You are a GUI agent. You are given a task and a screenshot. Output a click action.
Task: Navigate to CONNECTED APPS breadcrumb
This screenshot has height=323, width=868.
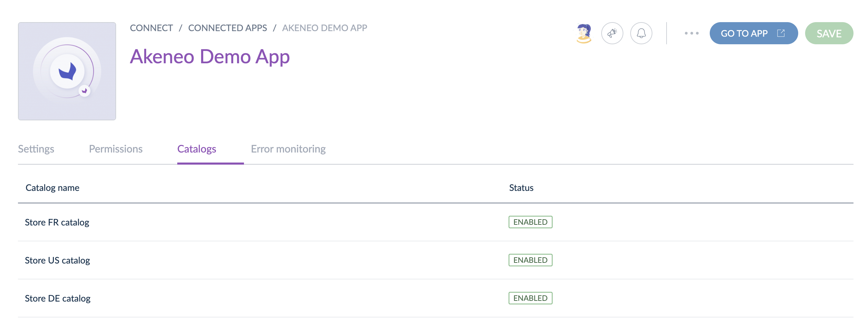tap(228, 28)
